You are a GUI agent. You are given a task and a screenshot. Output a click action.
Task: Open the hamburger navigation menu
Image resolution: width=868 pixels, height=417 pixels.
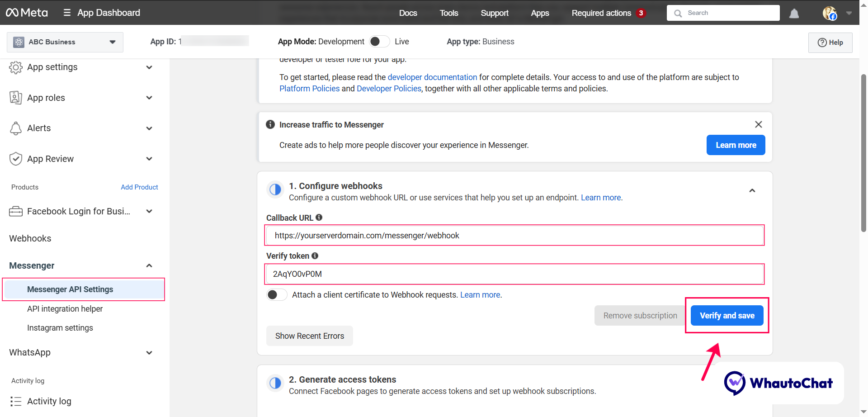pyautogui.click(x=66, y=12)
